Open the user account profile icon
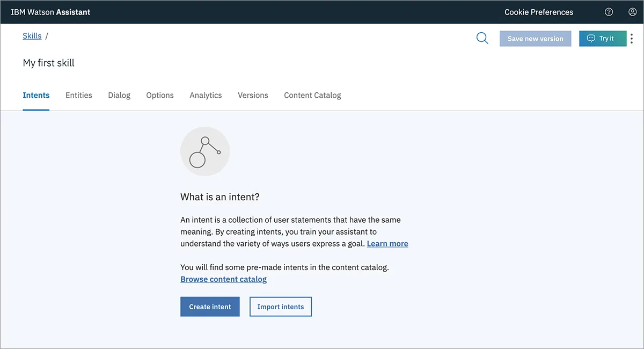644x349 pixels. coord(632,12)
